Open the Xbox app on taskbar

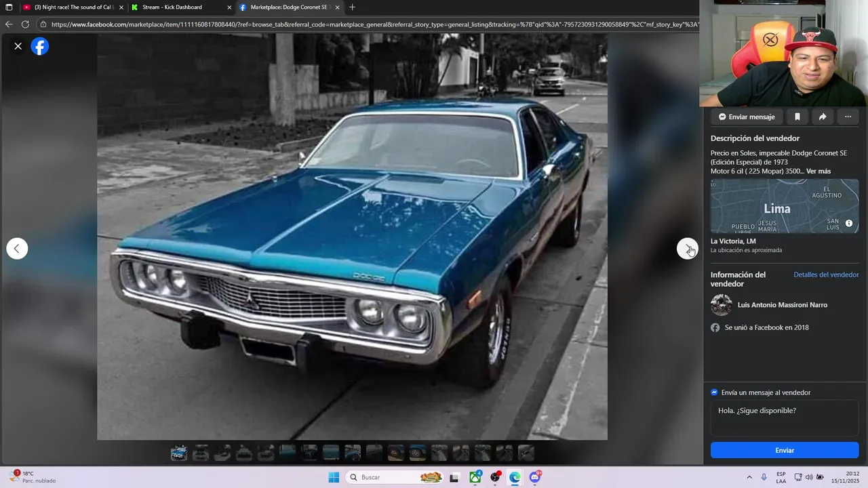click(x=475, y=477)
